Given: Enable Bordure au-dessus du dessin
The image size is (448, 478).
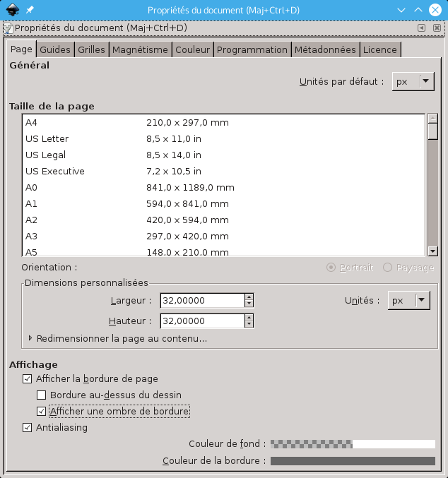Looking at the screenshot, I should coord(42,395).
